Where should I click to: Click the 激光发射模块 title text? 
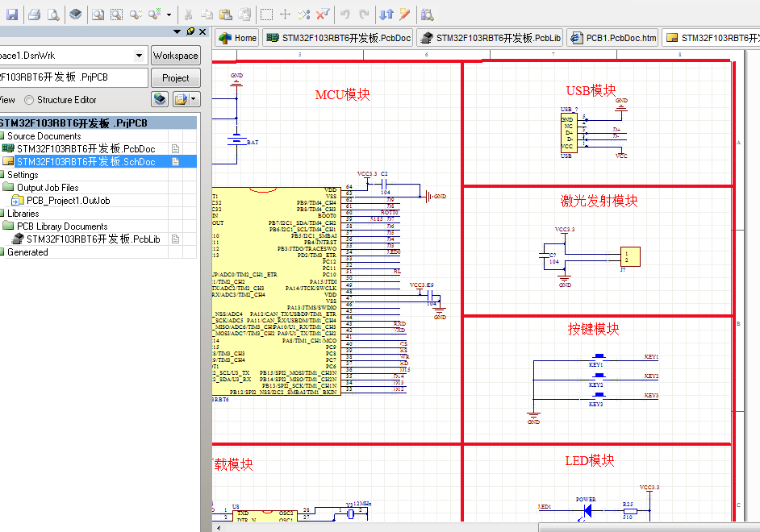tap(599, 201)
